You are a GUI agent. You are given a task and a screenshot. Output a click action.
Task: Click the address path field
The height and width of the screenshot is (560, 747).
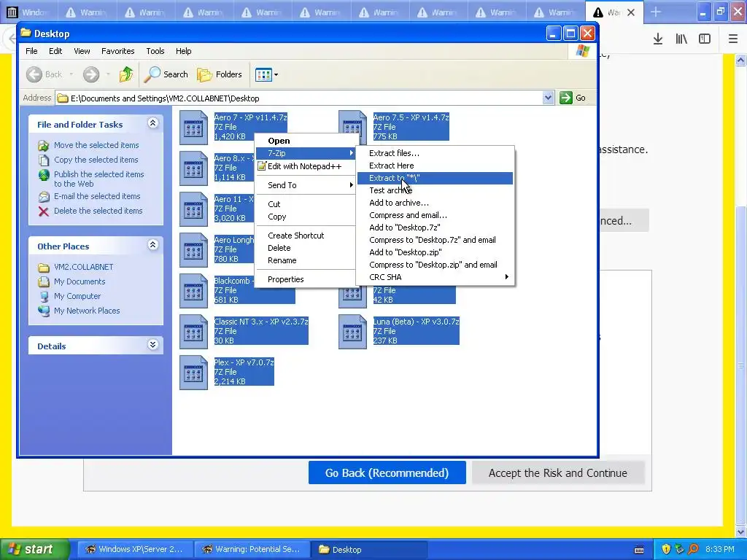tap(299, 98)
